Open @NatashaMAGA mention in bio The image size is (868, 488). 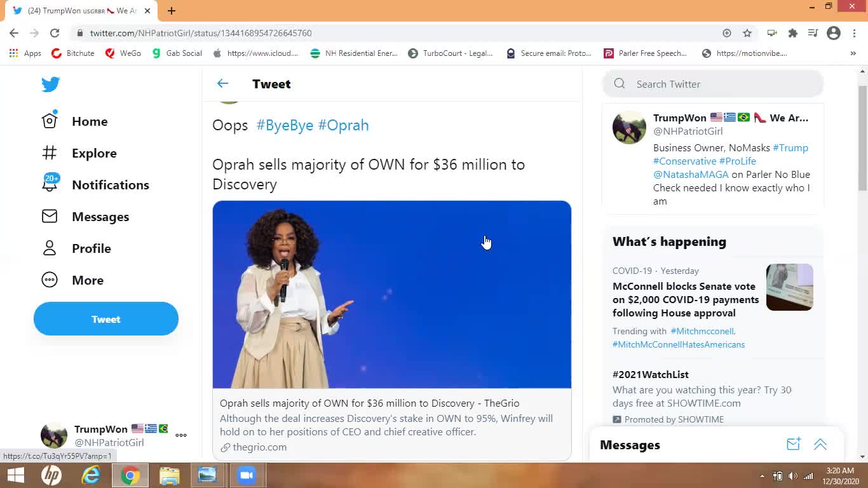pyautogui.click(x=691, y=174)
